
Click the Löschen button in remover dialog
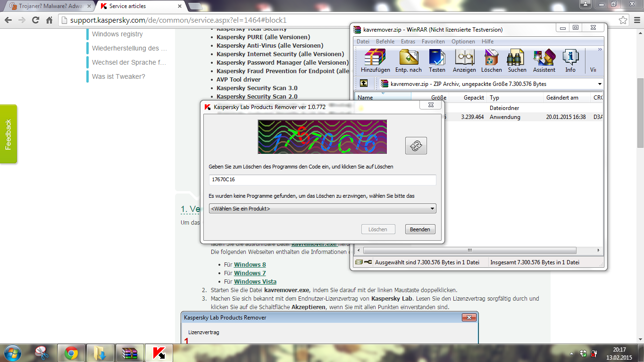click(x=377, y=229)
